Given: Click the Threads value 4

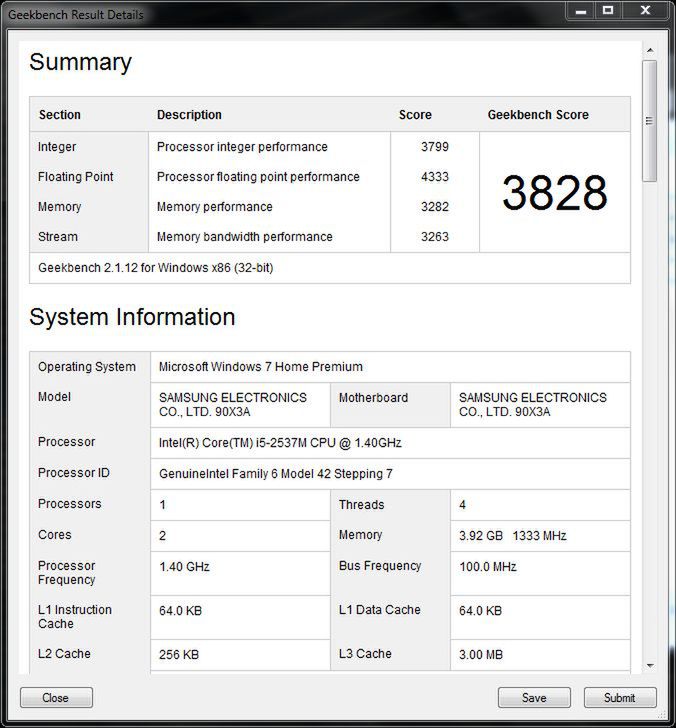Looking at the screenshot, I should (x=462, y=505).
